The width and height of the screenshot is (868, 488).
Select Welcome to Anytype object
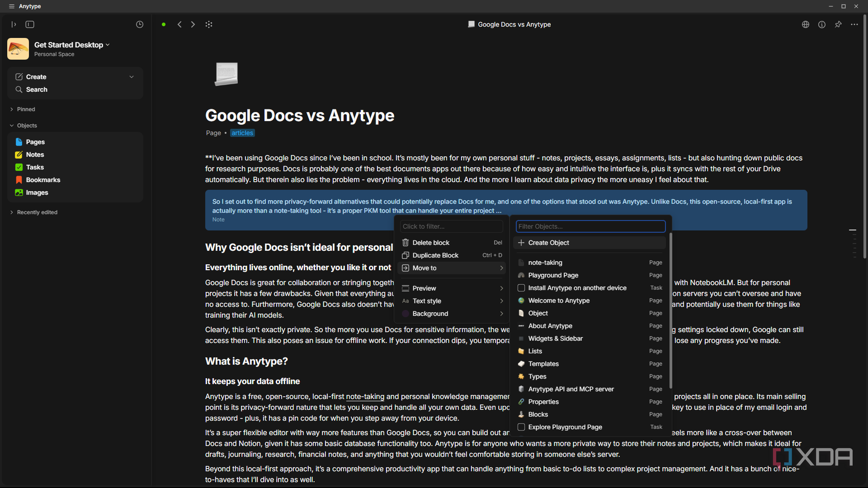tap(590, 300)
